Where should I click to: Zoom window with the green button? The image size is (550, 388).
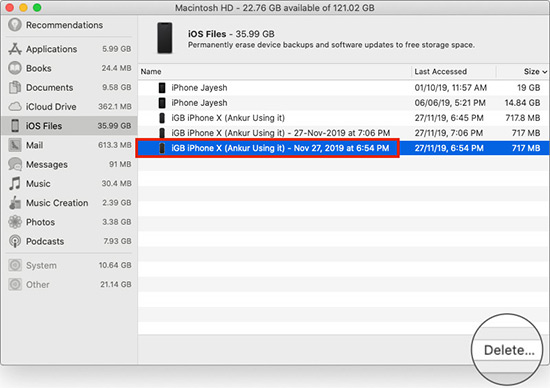pyautogui.click(x=37, y=7)
